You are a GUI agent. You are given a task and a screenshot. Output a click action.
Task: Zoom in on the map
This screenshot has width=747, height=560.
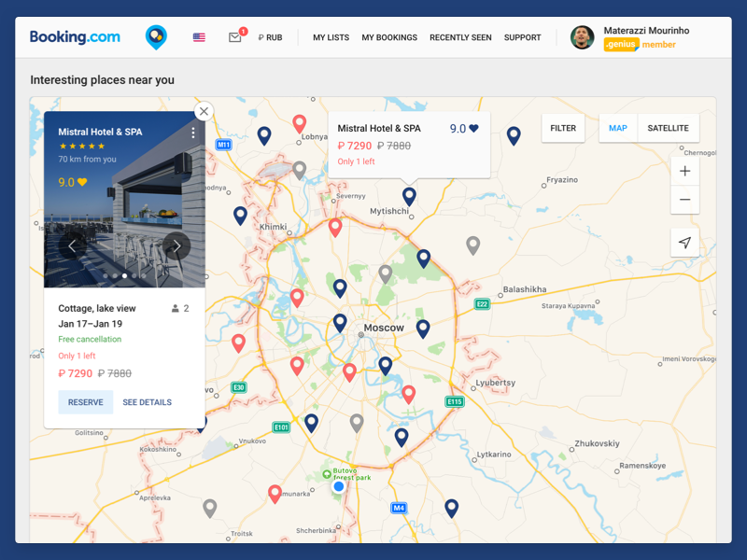pyautogui.click(x=684, y=171)
